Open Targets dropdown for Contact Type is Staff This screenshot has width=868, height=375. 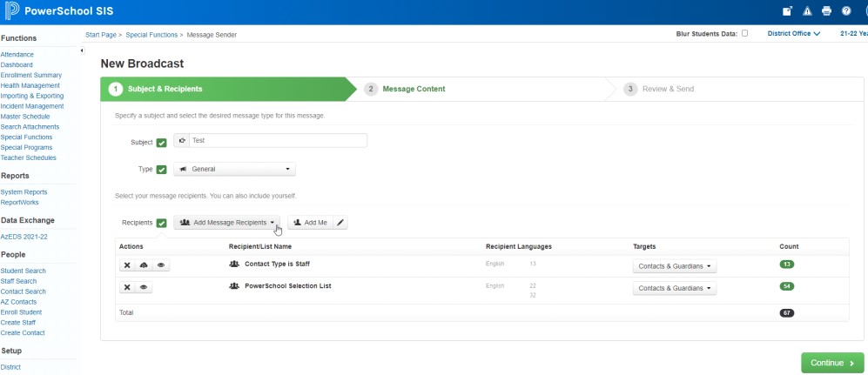pyautogui.click(x=674, y=266)
